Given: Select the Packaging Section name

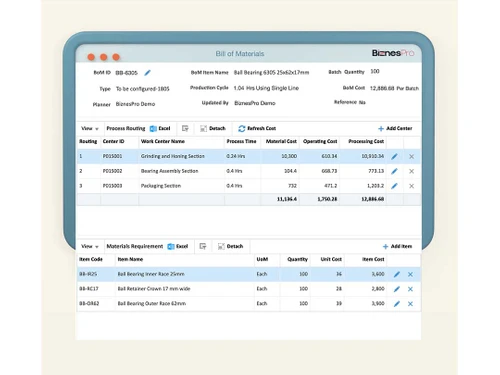Looking at the screenshot, I should tap(161, 186).
